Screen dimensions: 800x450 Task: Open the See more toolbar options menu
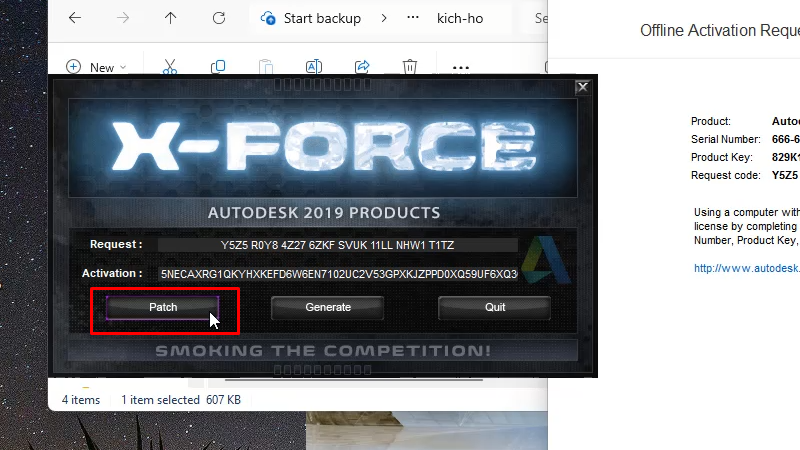(x=460, y=67)
